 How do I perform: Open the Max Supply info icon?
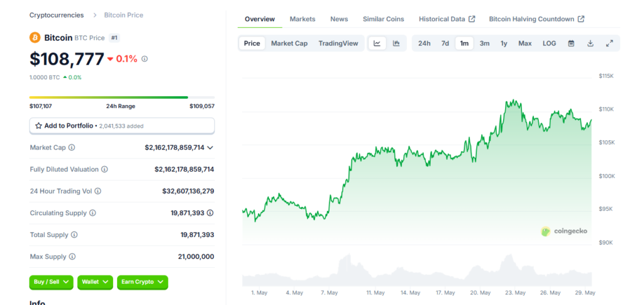[72, 257]
